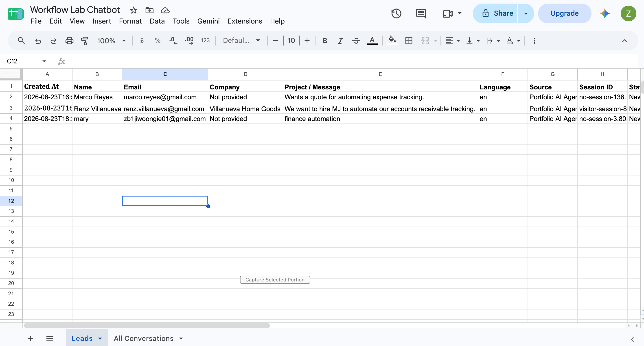The height and width of the screenshot is (346, 644).
Task: Open the Edit menu
Action: (x=55, y=21)
